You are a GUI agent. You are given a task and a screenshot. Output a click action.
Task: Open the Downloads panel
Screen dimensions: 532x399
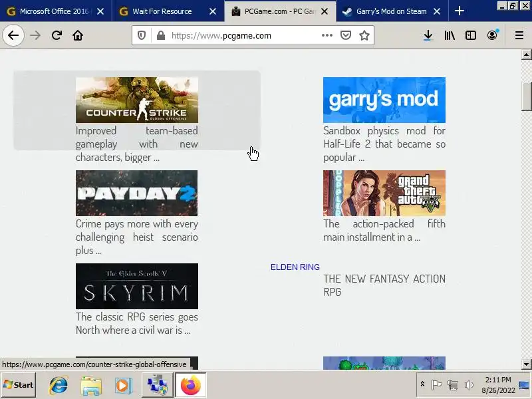(428, 35)
